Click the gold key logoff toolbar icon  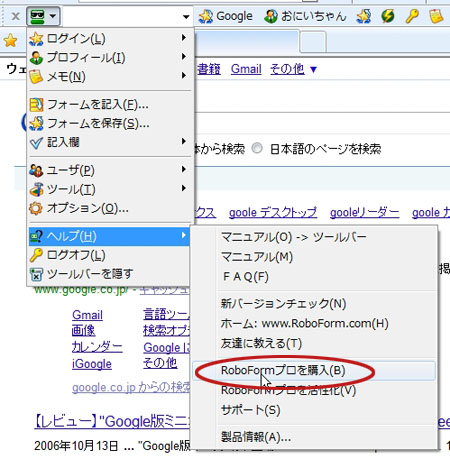[x=412, y=16]
